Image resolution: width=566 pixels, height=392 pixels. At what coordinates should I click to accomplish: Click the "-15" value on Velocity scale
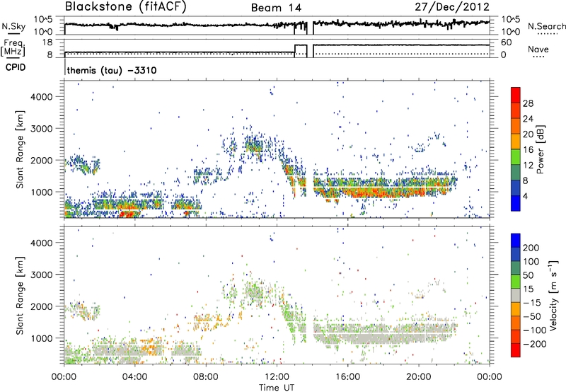pyautogui.click(x=532, y=302)
